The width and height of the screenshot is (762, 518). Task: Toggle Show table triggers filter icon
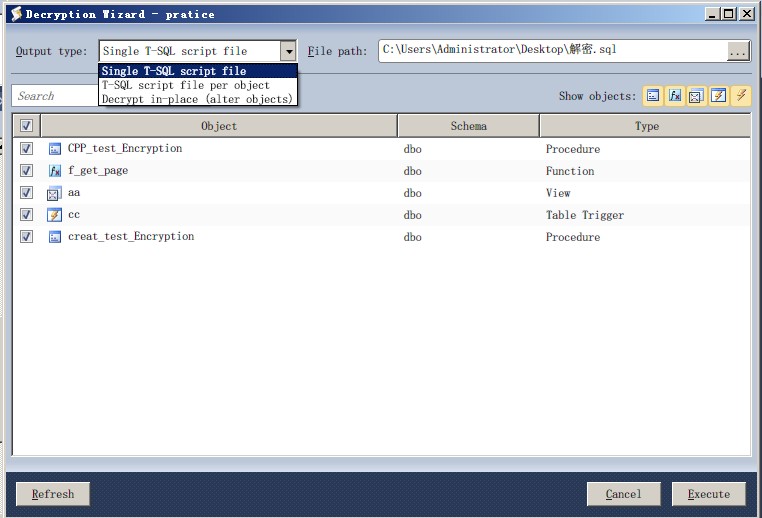[x=718, y=96]
